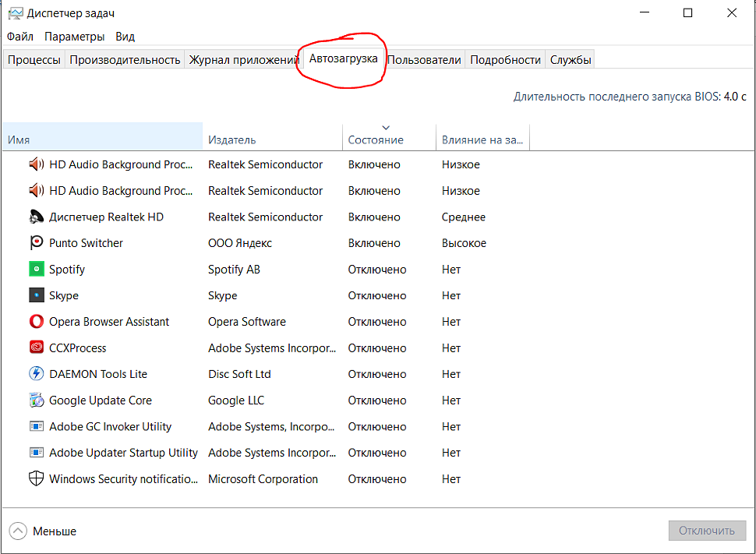This screenshot has width=756, height=554.
Task: Click Включено status in Punto Switcher row
Action: click(x=374, y=243)
